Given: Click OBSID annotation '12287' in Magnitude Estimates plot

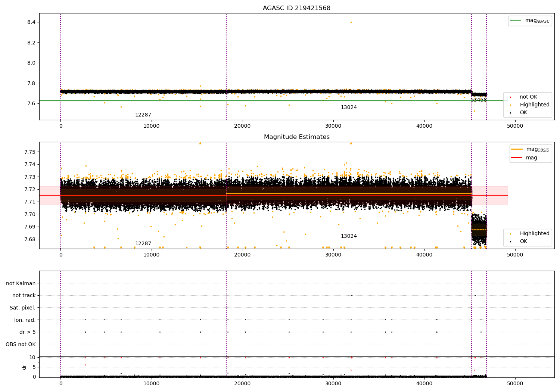Looking at the screenshot, I should click(x=143, y=244).
